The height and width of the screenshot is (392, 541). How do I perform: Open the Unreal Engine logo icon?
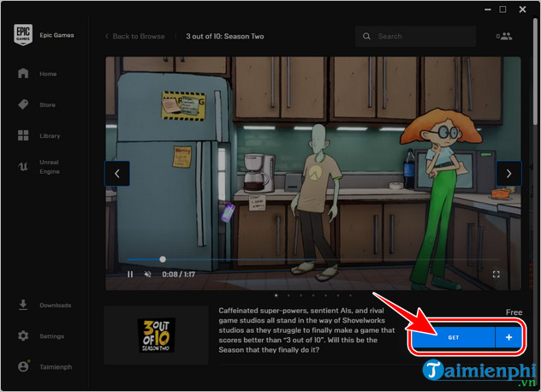pyautogui.click(x=23, y=167)
